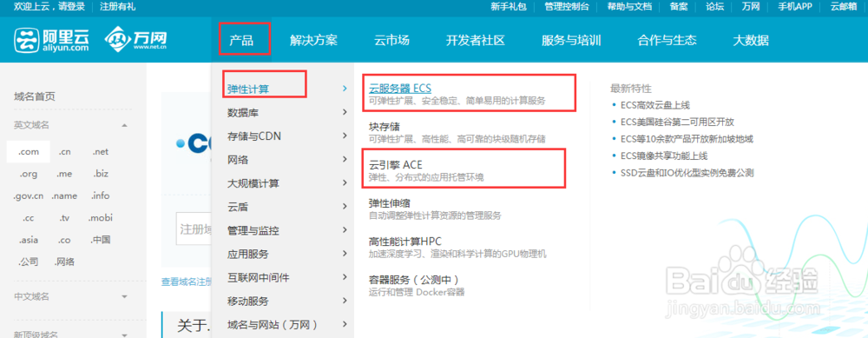Image resolution: width=868 pixels, height=338 pixels.
Task: Select the 大规模计算 category
Action: coord(253,183)
